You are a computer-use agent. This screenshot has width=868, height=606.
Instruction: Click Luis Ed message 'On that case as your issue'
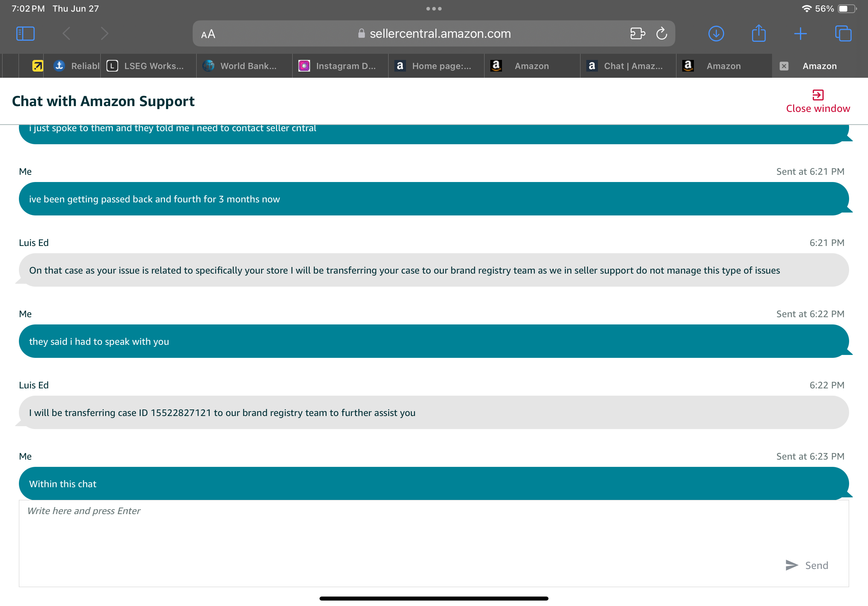pos(434,270)
